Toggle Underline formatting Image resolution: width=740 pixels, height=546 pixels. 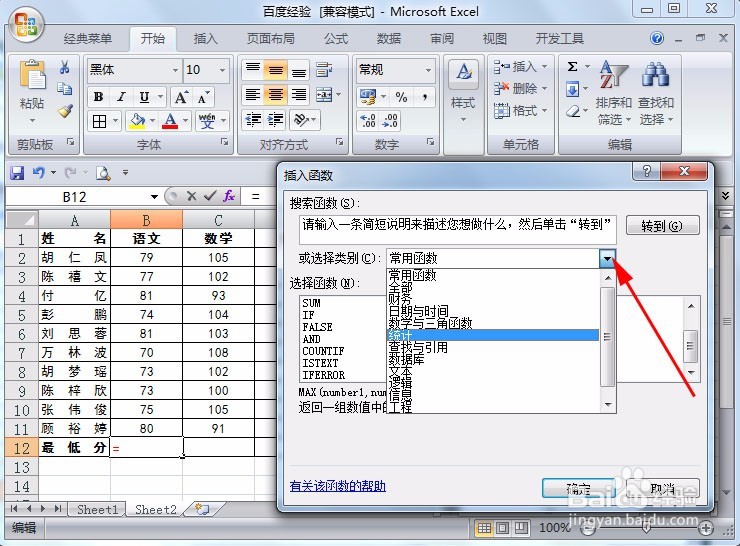coord(144,97)
